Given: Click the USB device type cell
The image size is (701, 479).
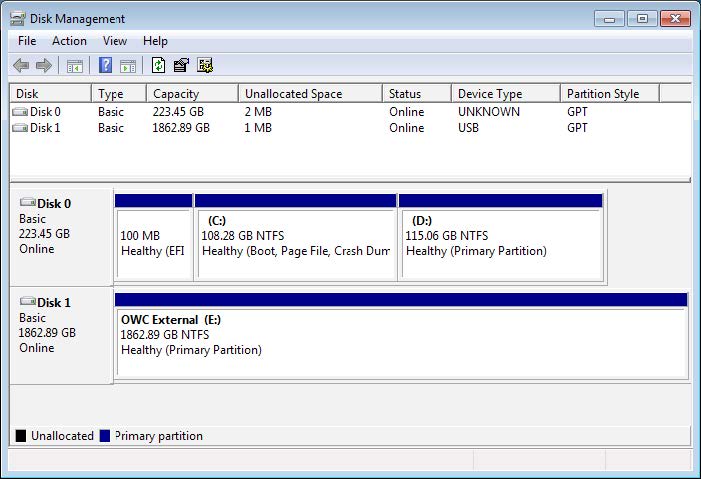Looking at the screenshot, I should pyautogui.click(x=468, y=128).
